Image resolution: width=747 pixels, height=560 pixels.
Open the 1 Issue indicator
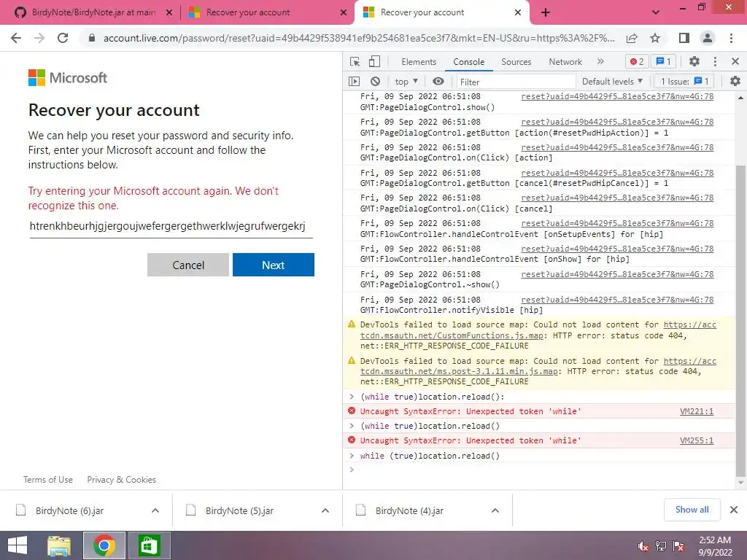[x=684, y=82]
